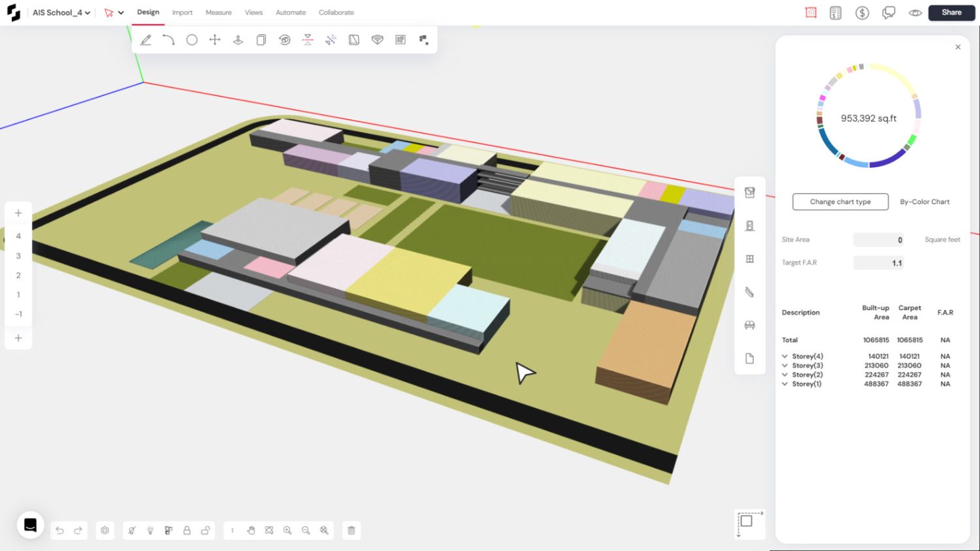Pick the circle shape tool
This screenshot has width=980, height=551.
tap(191, 40)
